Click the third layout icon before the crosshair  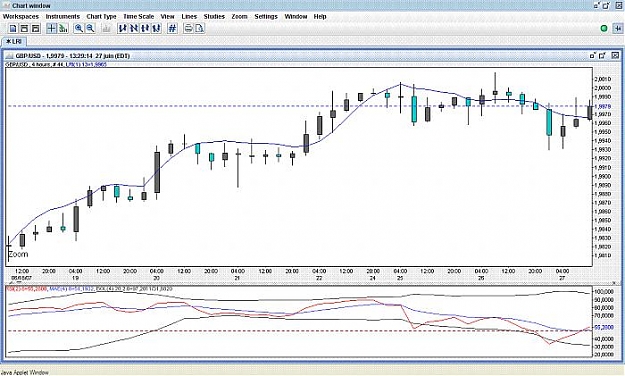(35, 28)
